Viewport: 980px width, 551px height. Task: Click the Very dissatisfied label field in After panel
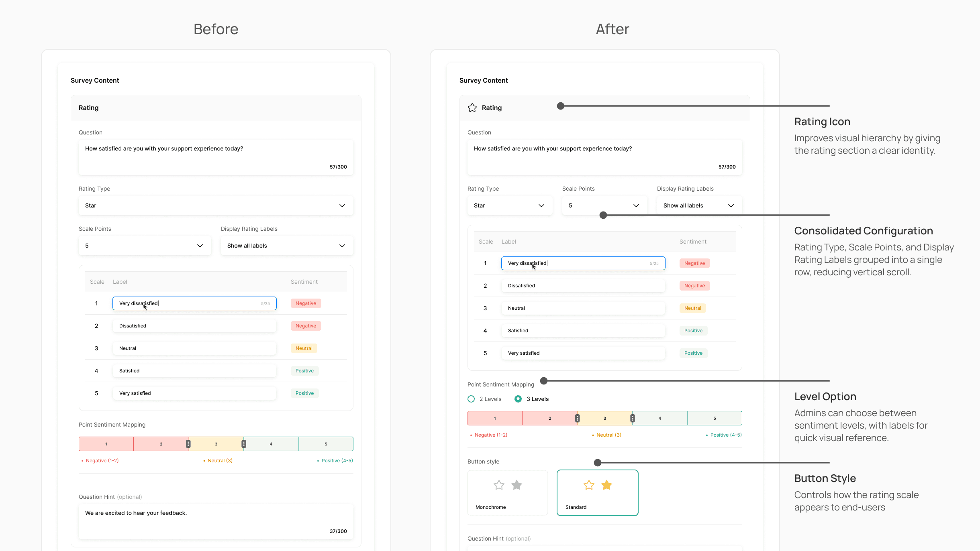(583, 263)
